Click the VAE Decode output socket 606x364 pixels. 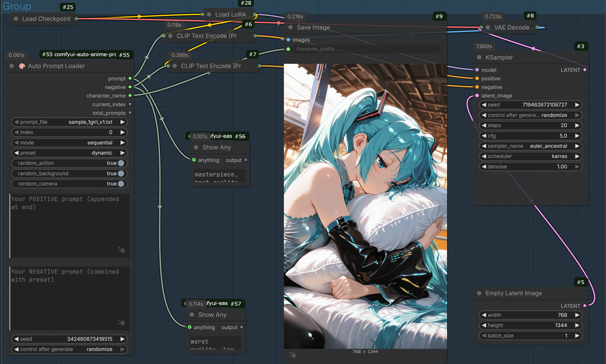point(537,27)
